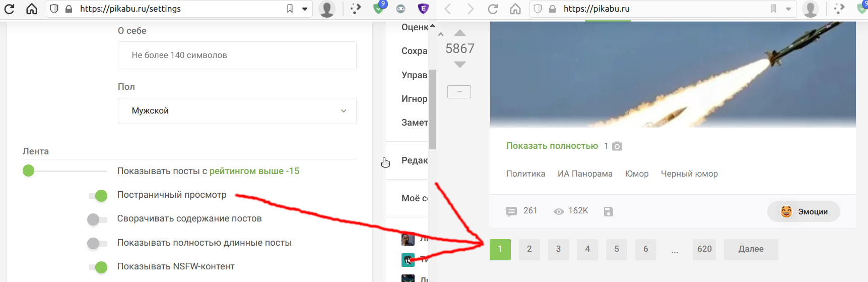The height and width of the screenshot is (282, 868).
Task: Enable Сворачивать содержание постов switch
Action: point(97,219)
